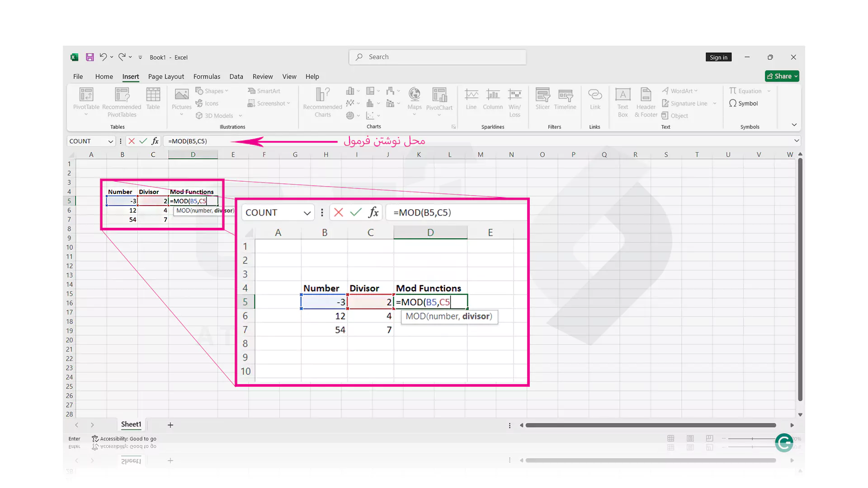Open the Equation dropdown arrow
This screenshot has width=868, height=488.
pos(769,91)
